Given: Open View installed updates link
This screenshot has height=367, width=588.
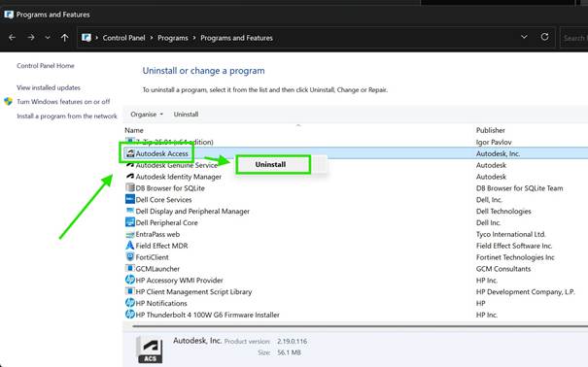Looking at the screenshot, I should [49, 87].
